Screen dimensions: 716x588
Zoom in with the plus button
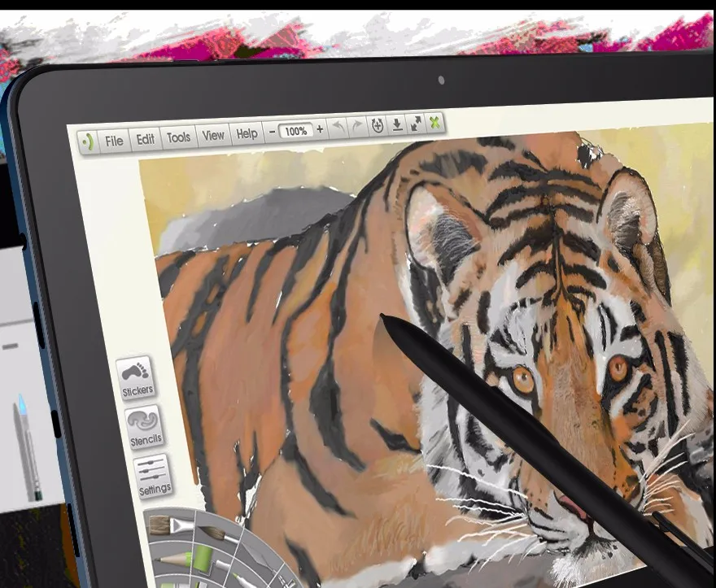[320, 129]
